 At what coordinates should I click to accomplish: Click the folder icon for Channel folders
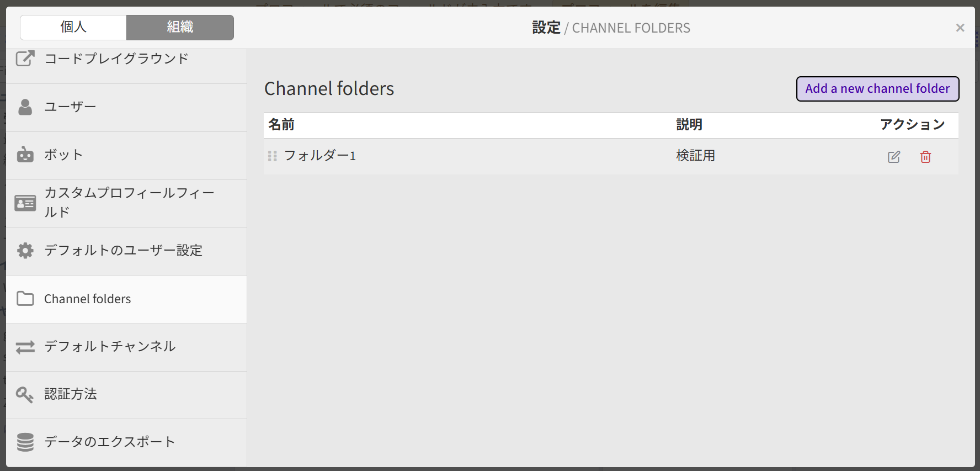tap(25, 299)
